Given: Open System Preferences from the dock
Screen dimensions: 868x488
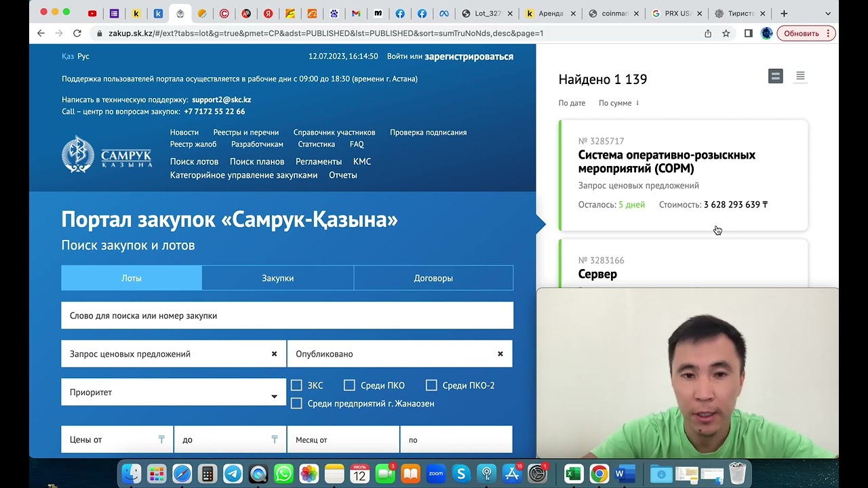Looking at the screenshot, I should click(x=537, y=474).
